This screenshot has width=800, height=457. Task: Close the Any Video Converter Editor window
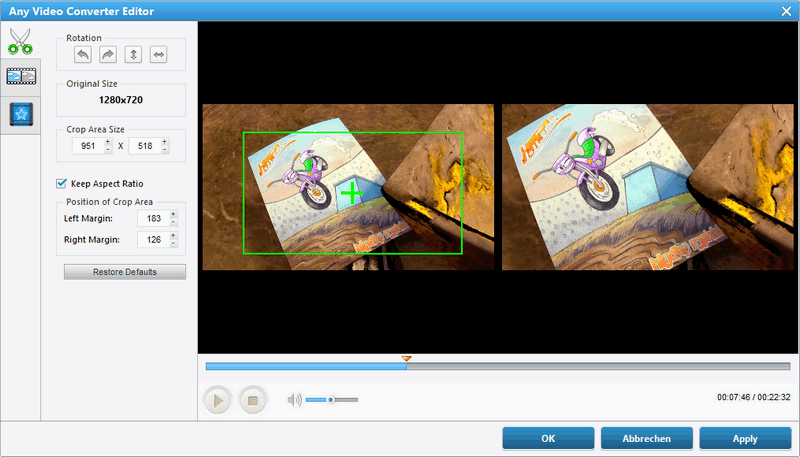pyautogui.click(x=786, y=11)
